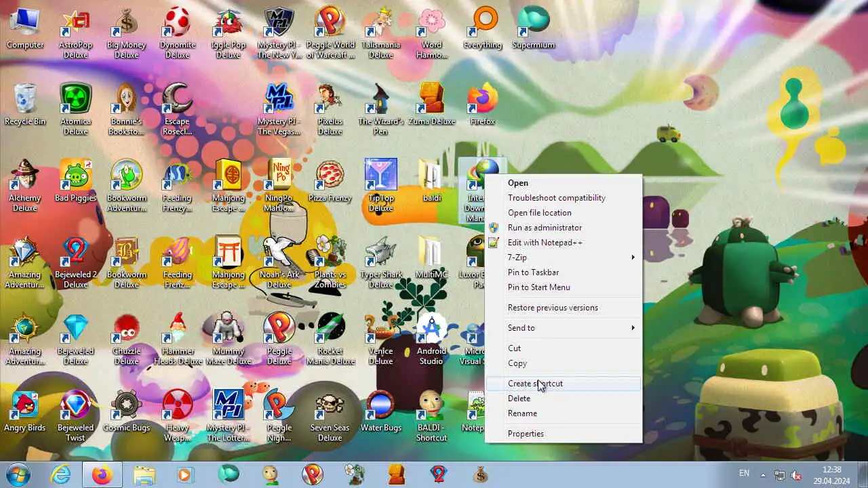Viewport: 868px width, 488px height.
Task: Open the Windows Start button
Action: (18, 474)
